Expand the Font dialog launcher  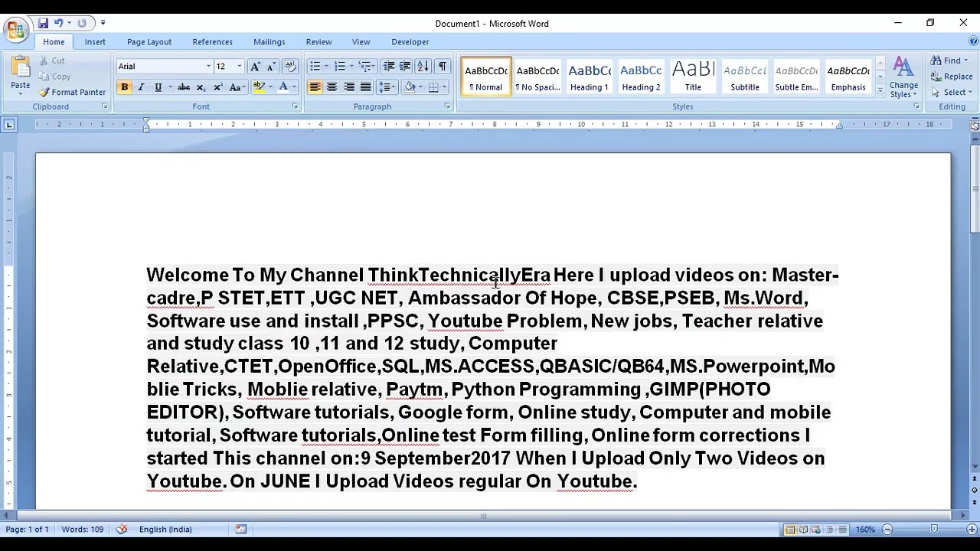[x=295, y=106]
